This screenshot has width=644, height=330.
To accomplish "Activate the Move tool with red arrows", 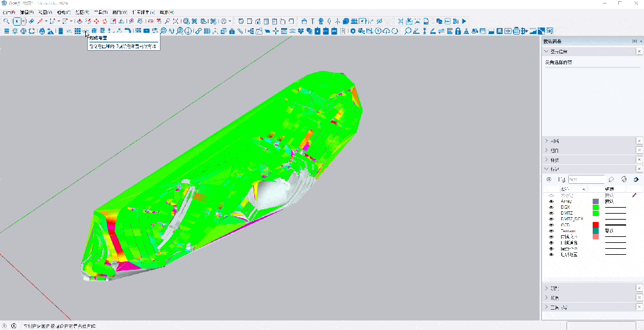I will (x=96, y=21).
